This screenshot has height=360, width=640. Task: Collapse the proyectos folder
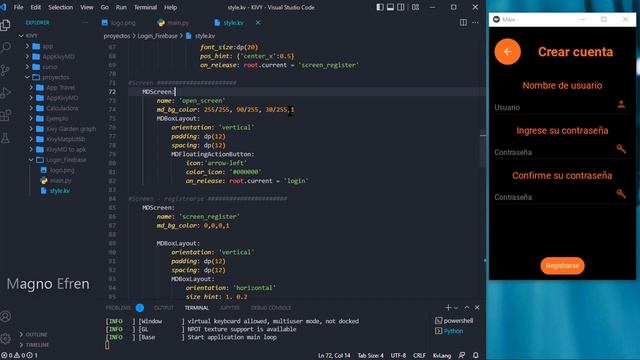tap(27, 77)
